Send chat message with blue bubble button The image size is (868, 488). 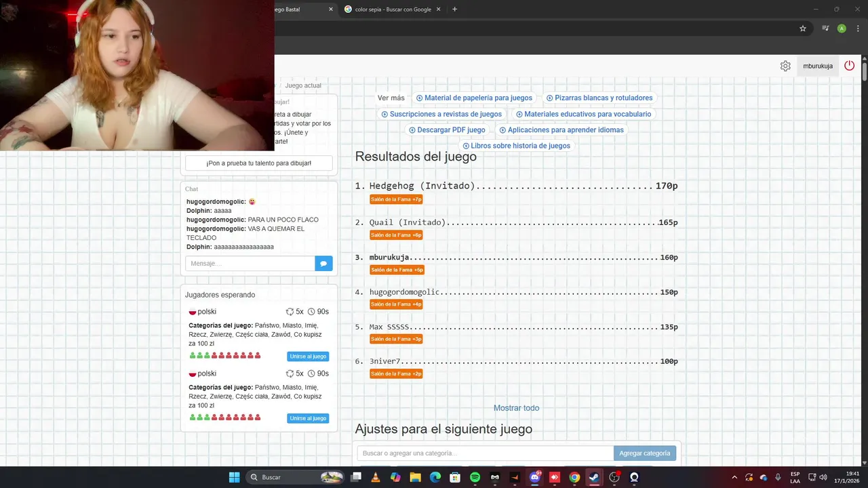[x=323, y=264]
